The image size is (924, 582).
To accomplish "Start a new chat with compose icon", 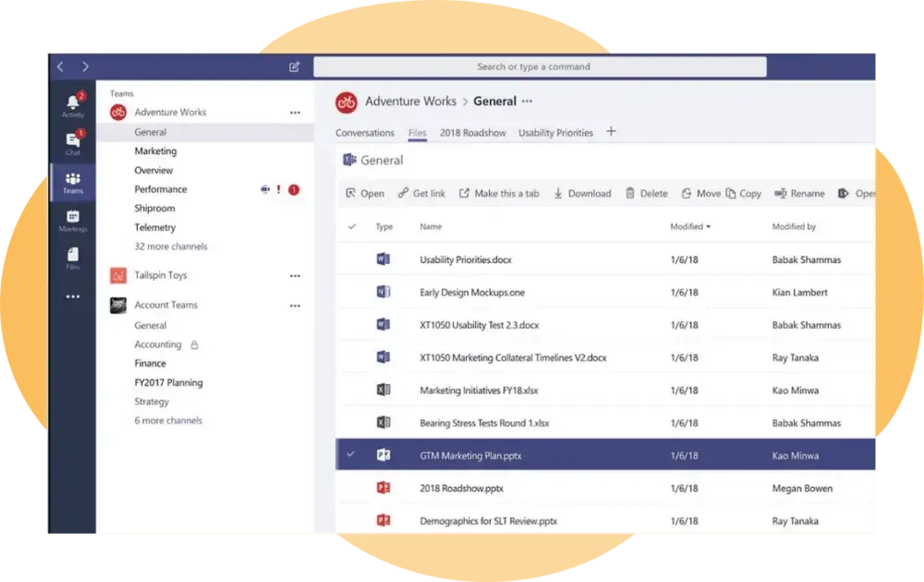I will coord(294,67).
